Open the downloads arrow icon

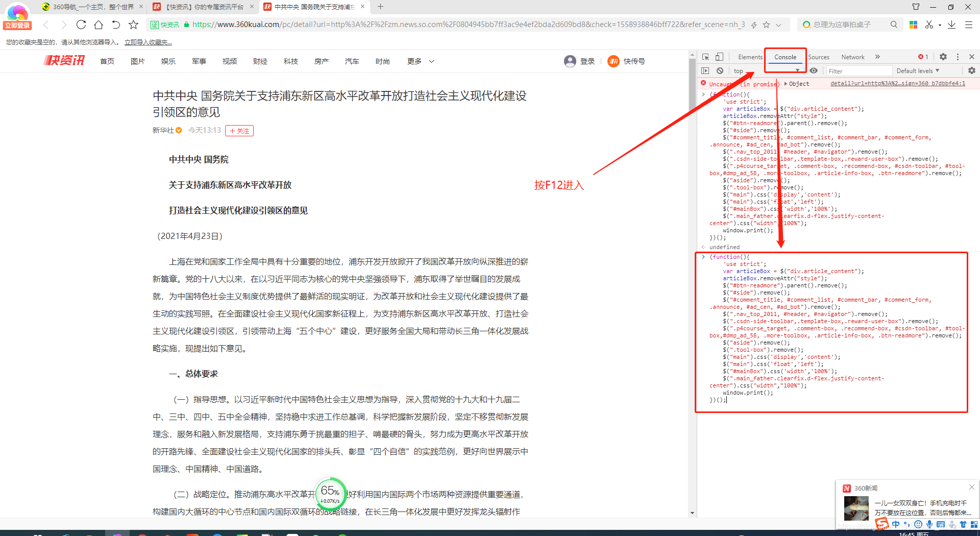[x=951, y=25]
